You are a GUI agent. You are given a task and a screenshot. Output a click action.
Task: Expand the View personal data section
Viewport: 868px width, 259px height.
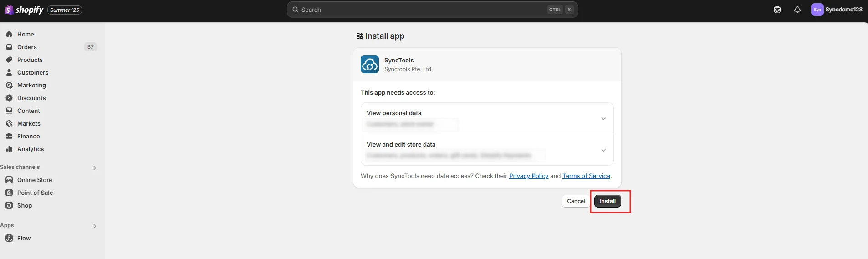pyautogui.click(x=603, y=119)
